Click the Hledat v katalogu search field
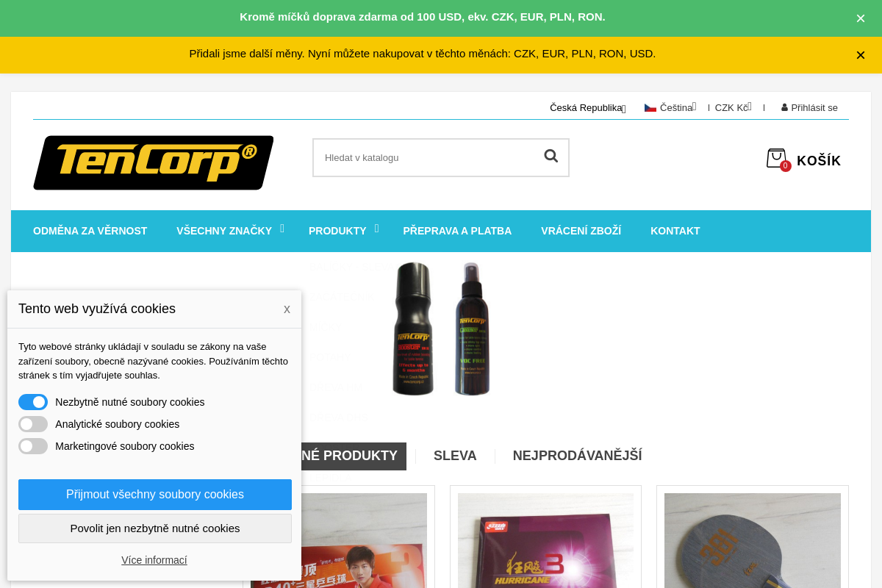The image size is (882, 588). click(x=428, y=157)
